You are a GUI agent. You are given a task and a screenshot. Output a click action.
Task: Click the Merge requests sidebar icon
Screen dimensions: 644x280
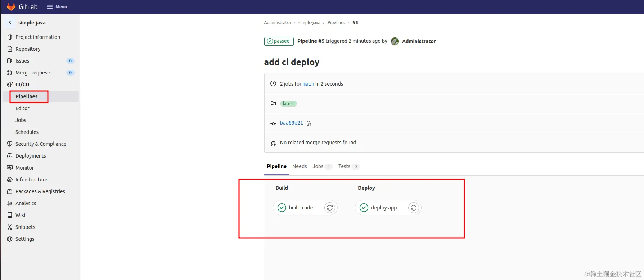coord(10,73)
